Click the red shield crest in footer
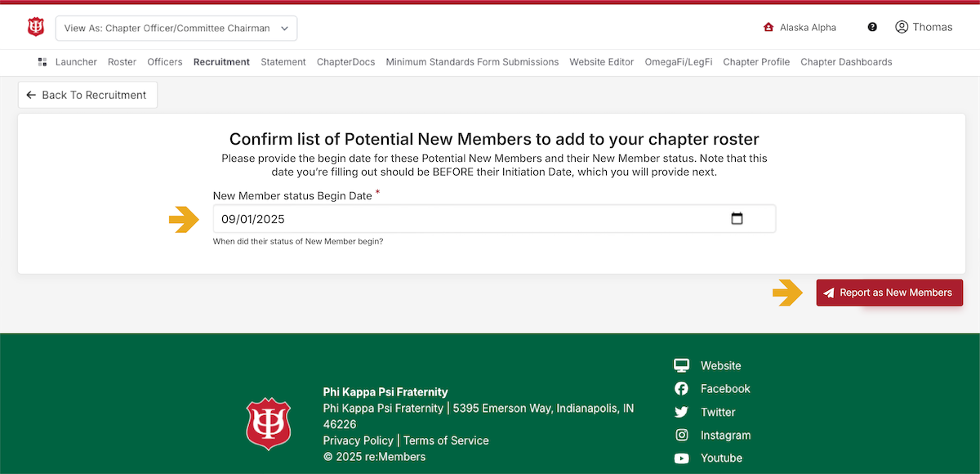The width and height of the screenshot is (980, 474). pos(269,424)
